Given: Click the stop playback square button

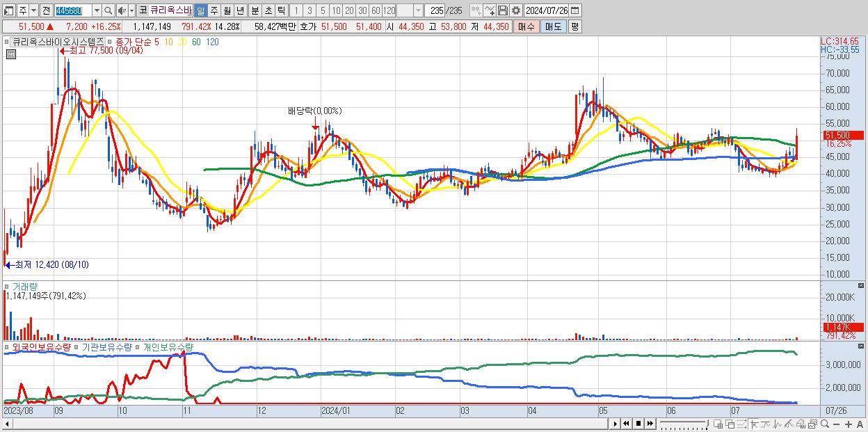Looking at the screenshot, I should click(638, 424).
